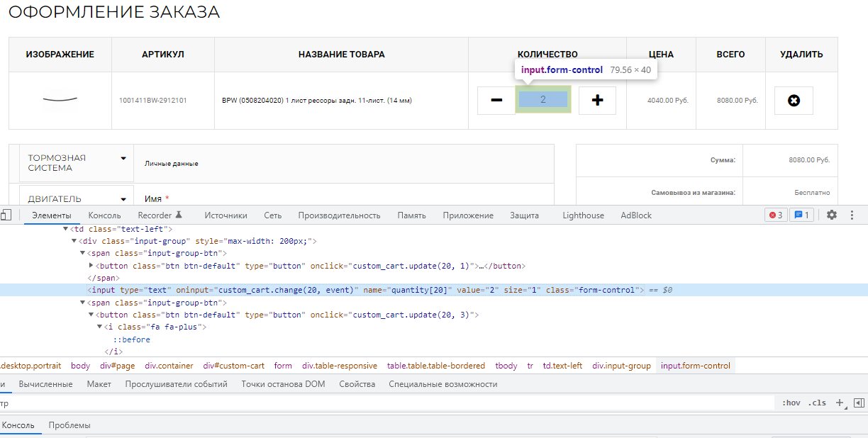Viewport: 868px width, 438px height.
Task: Open DevTools three-dot menu
Action: [x=852, y=215]
